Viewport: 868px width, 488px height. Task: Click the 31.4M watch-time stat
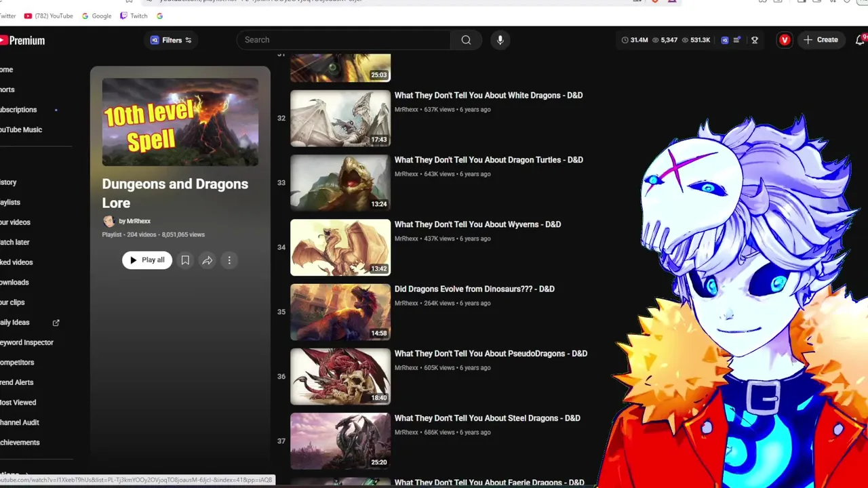pos(634,40)
